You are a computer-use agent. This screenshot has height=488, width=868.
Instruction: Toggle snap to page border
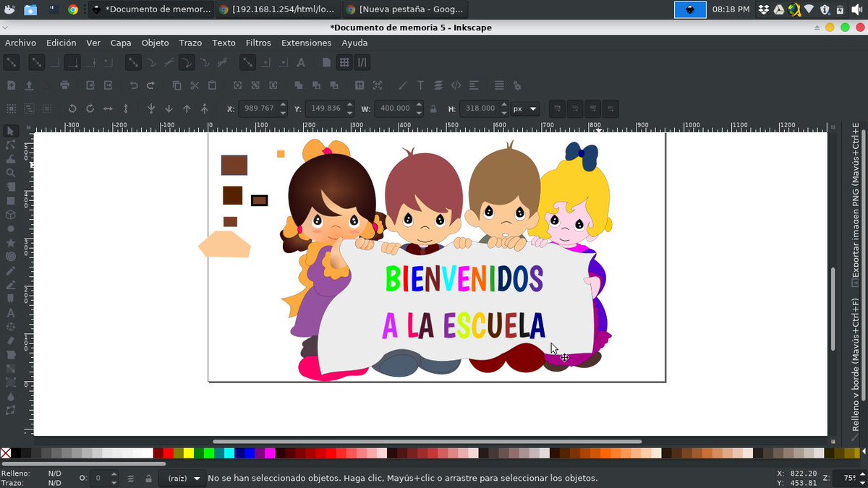coord(326,63)
